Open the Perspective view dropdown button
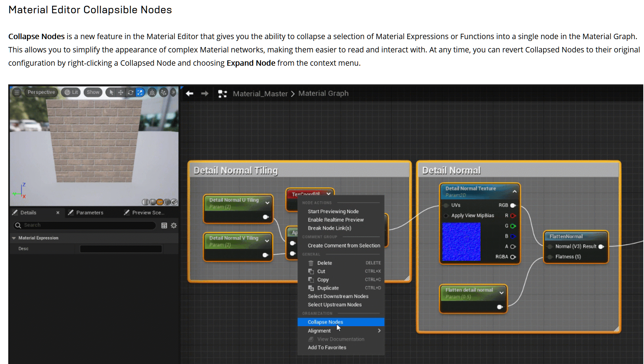Viewport: 644px width, 364px height. (41, 92)
